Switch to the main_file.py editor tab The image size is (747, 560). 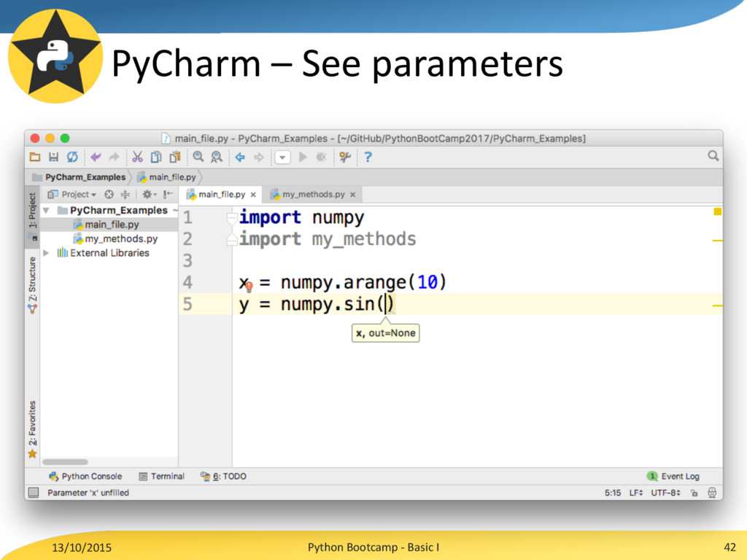[x=222, y=194]
